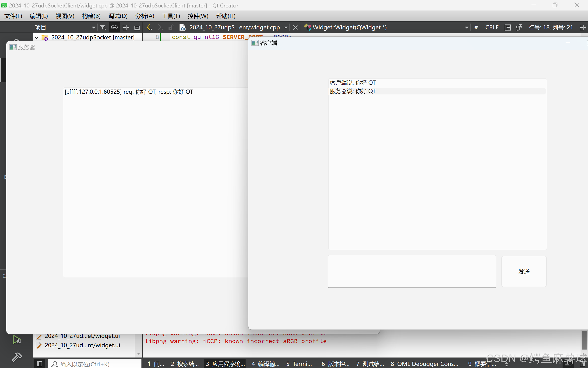Go back using the yellow left arrow
This screenshot has width=588, height=368.
[x=149, y=28]
